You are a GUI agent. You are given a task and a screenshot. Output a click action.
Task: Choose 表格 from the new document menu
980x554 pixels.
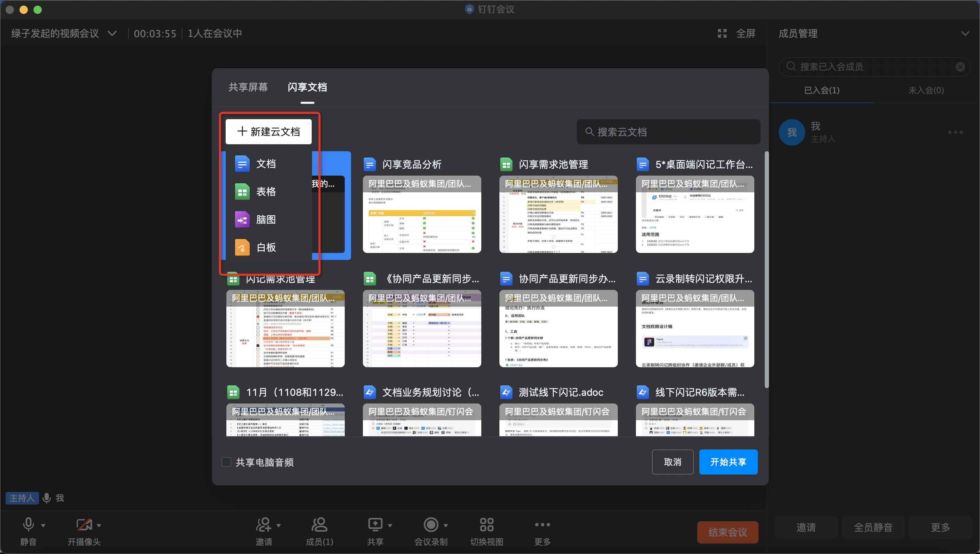(269, 192)
